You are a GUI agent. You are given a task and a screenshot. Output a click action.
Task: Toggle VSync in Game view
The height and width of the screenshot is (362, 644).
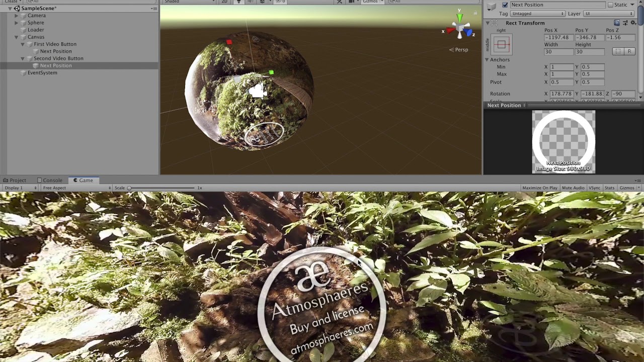pyautogui.click(x=595, y=188)
